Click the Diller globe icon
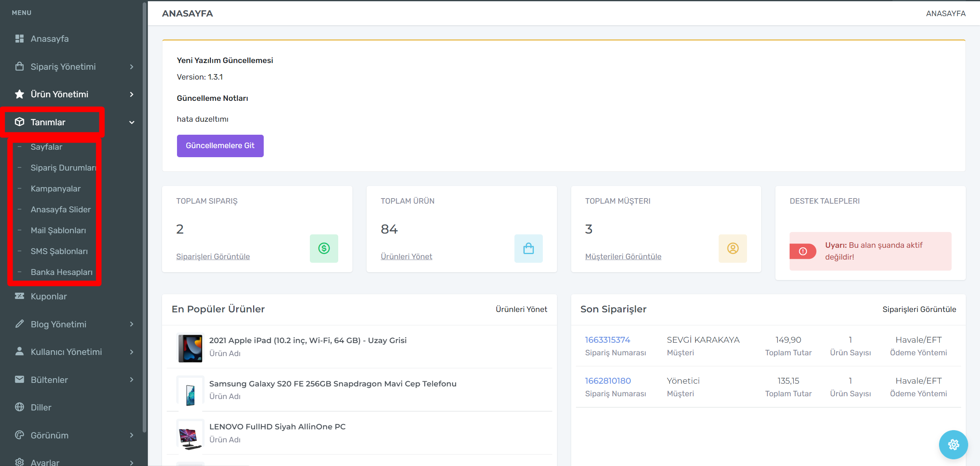The height and width of the screenshot is (466, 980). pyautogui.click(x=19, y=407)
